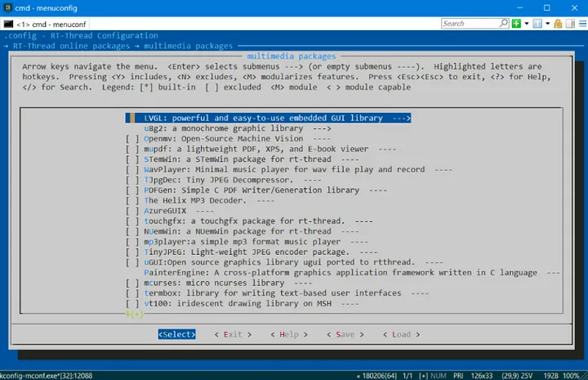Image resolution: width=588 pixels, height=380 pixels.
Task: Click into the Search field
Action: point(470,24)
